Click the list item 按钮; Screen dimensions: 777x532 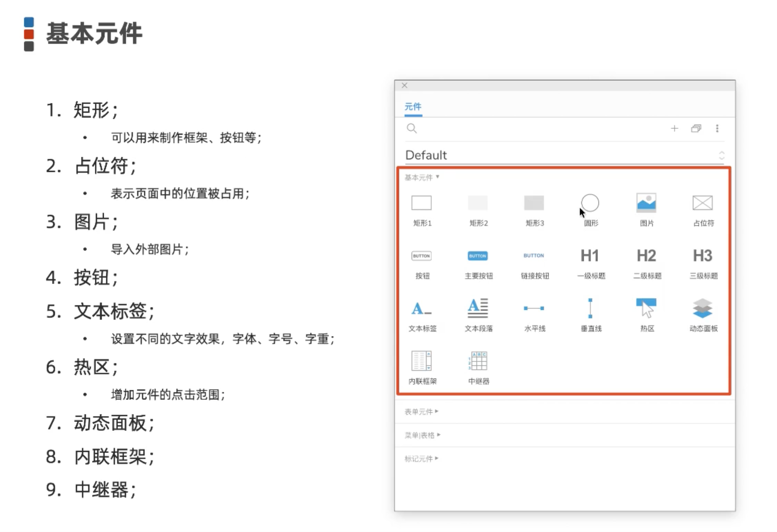(x=95, y=277)
